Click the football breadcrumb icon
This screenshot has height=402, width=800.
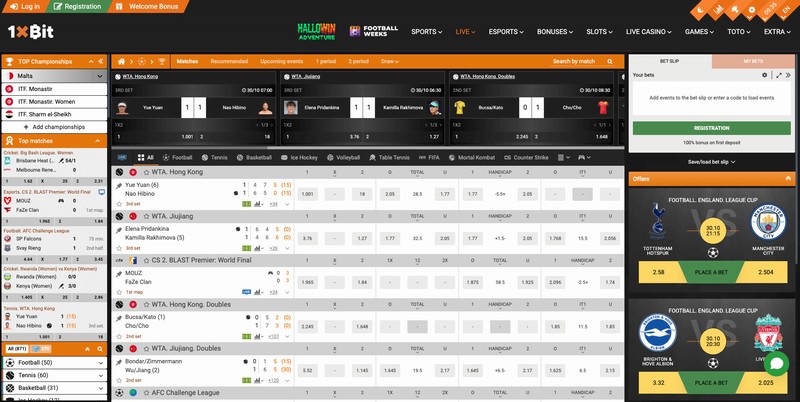(141, 61)
